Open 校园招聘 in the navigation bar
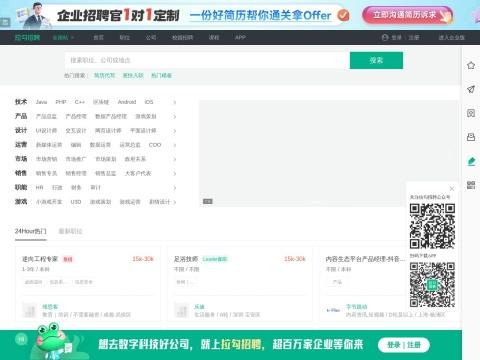Screen dimensions: 480x360 click(182, 38)
